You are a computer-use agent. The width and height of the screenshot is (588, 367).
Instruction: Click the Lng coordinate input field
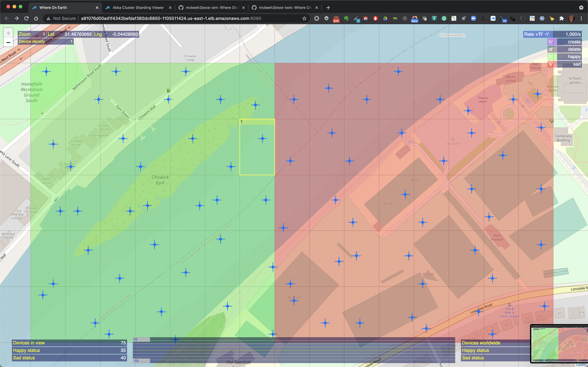(x=124, y=34)
